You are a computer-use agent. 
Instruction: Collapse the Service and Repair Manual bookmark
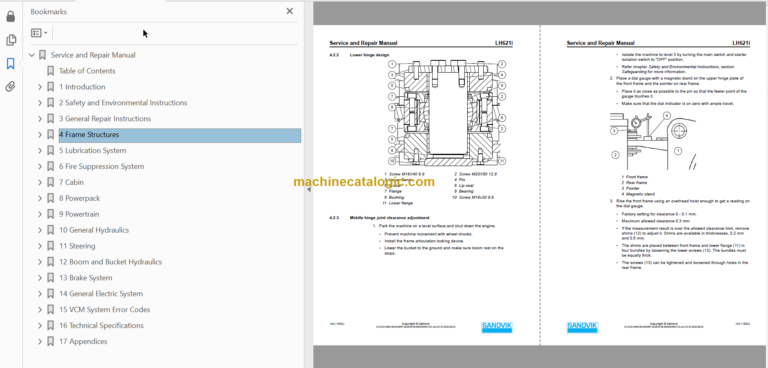pos(32,55)
